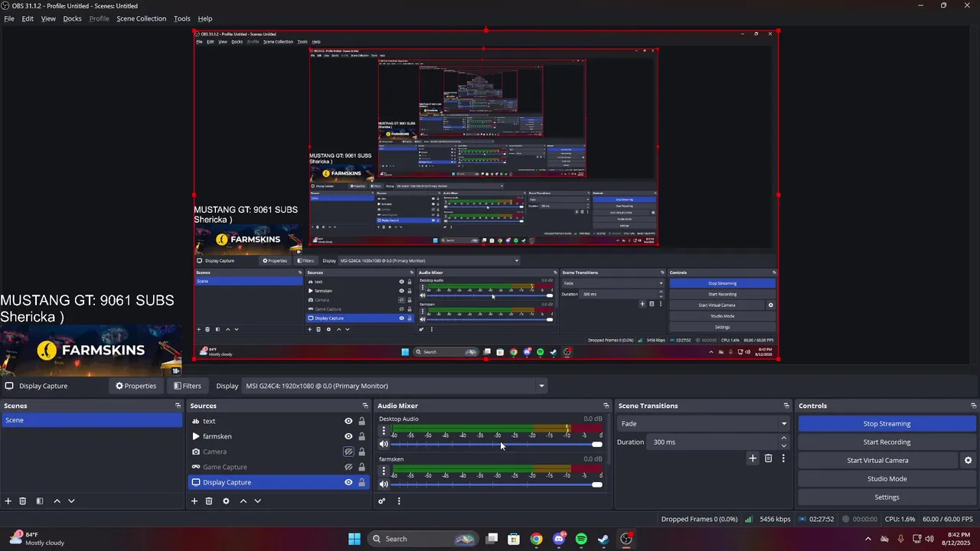Open the View menu
The image size is (980, 551).
coord(48,18)
